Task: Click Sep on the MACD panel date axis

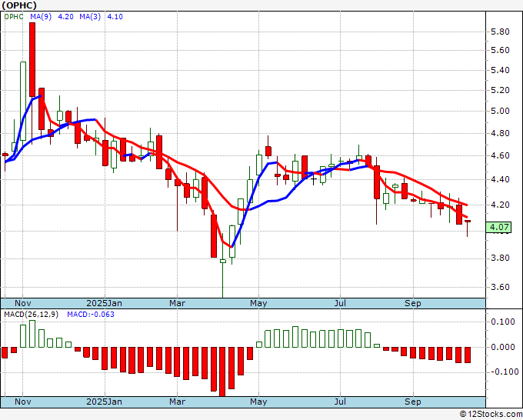Action: 412,402
